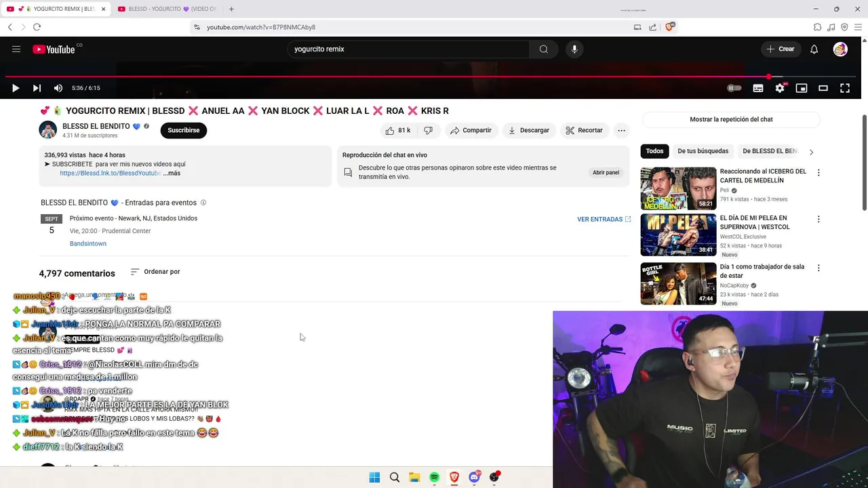
Task: Open the Brave Shields icon
Action: (x=670, y=27)
